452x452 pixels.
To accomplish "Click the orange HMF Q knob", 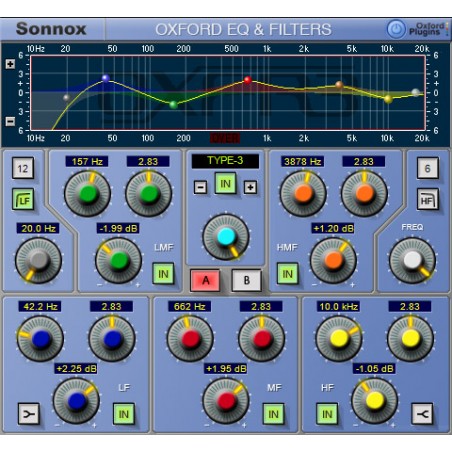I will coord(364,193).
